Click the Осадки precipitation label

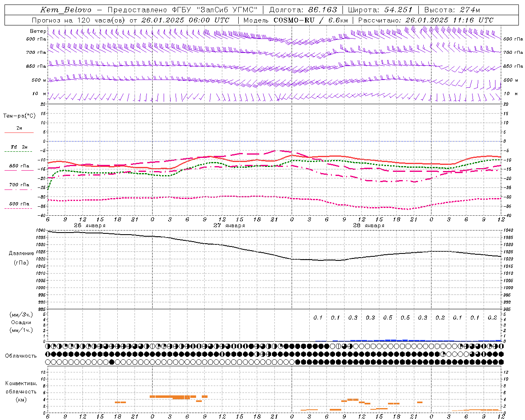tap(21, 322)
